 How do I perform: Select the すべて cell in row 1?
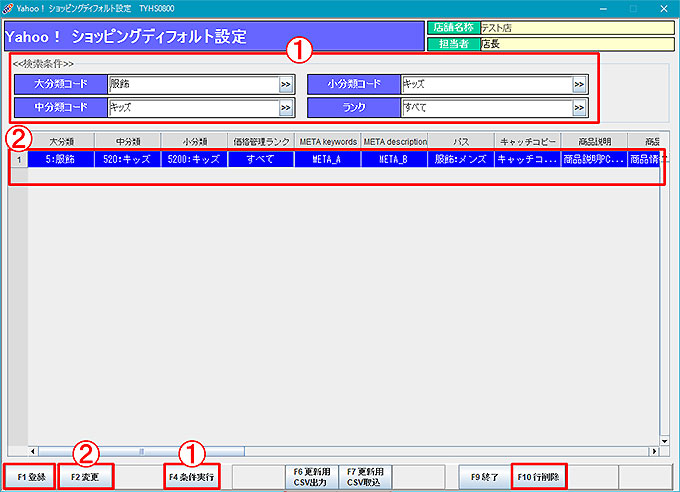tap(261, 159)
